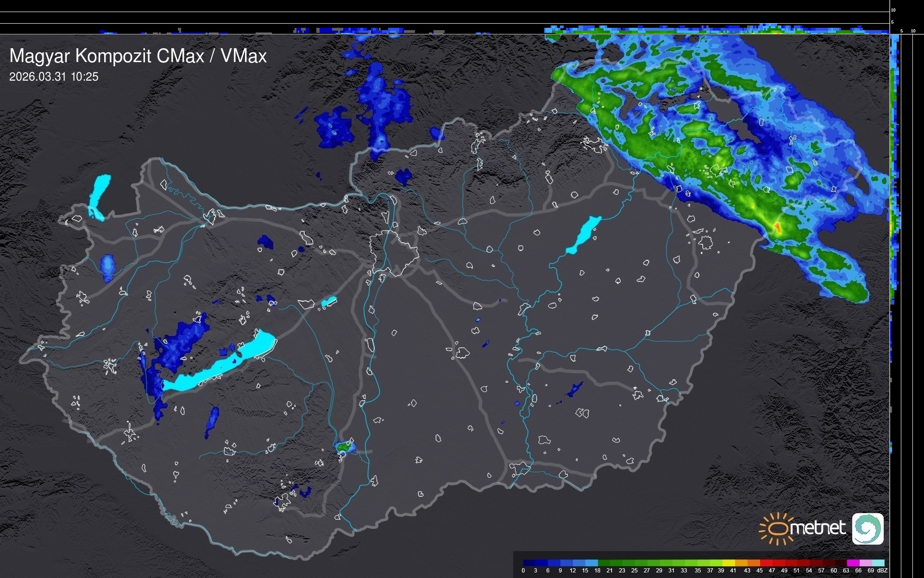Click the teal spiral radar app icon
The width and height of the screenshot is (924, 578).
[x=867, y=529]
